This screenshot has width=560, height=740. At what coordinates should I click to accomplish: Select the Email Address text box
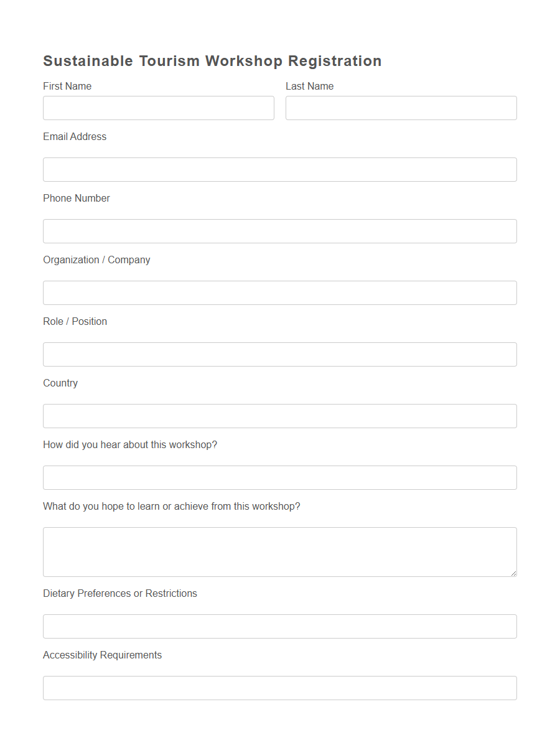(x=279, y=169)
